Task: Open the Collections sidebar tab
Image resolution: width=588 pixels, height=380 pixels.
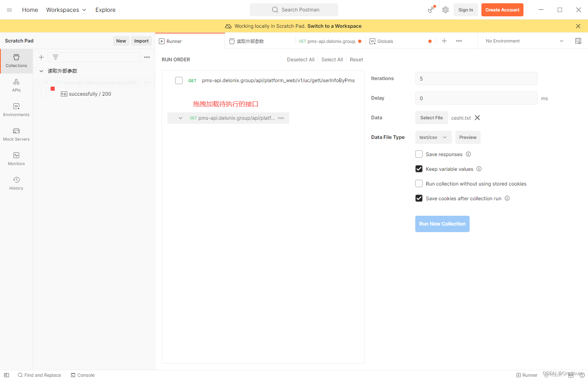Action: [16, 61]
